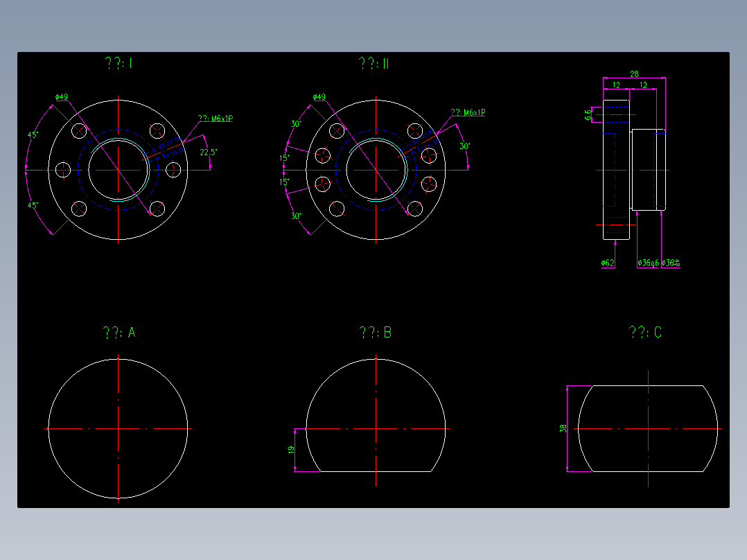Click the "??: C" view label
Screen dimensions: 747x560
(x=644, y=332)
